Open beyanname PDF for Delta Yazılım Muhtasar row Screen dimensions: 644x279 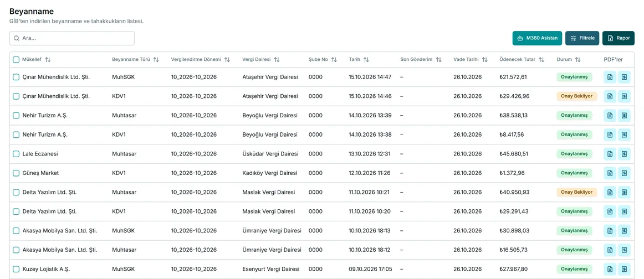(610, 192)
